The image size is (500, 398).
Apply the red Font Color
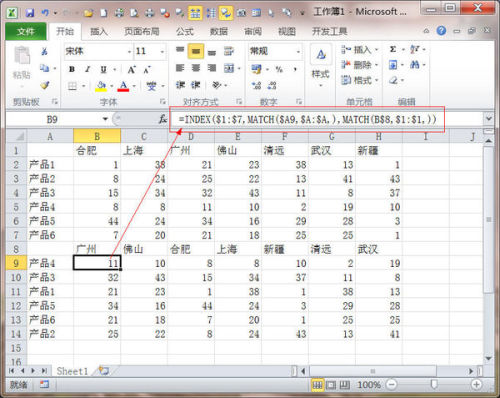click(123, 86)
